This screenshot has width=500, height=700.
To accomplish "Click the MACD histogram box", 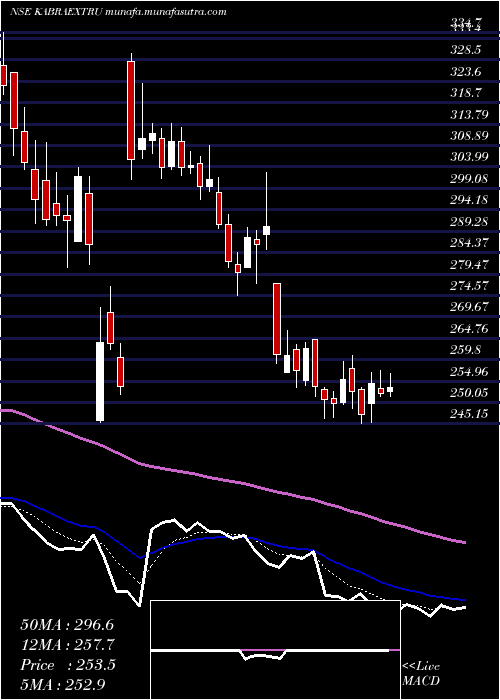I will coord(275,650).
